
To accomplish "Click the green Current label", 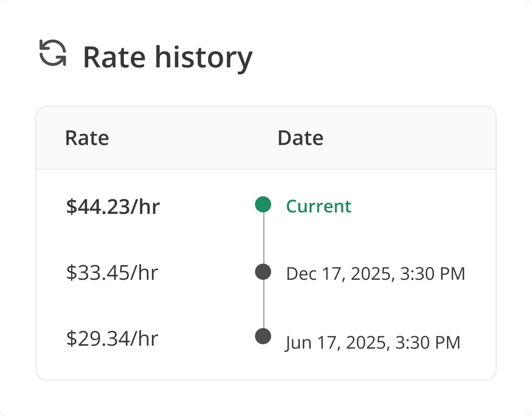I will pyautogui.click(x=318, y=206).
